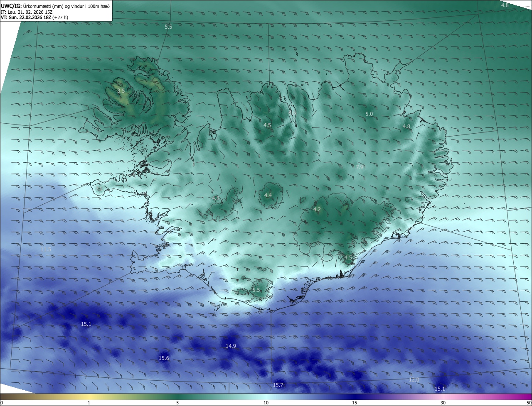
Task: Select the initial time line 'IT: Lau. 21. 02. 2026 15Z'
Action: (x=27, y=12)
